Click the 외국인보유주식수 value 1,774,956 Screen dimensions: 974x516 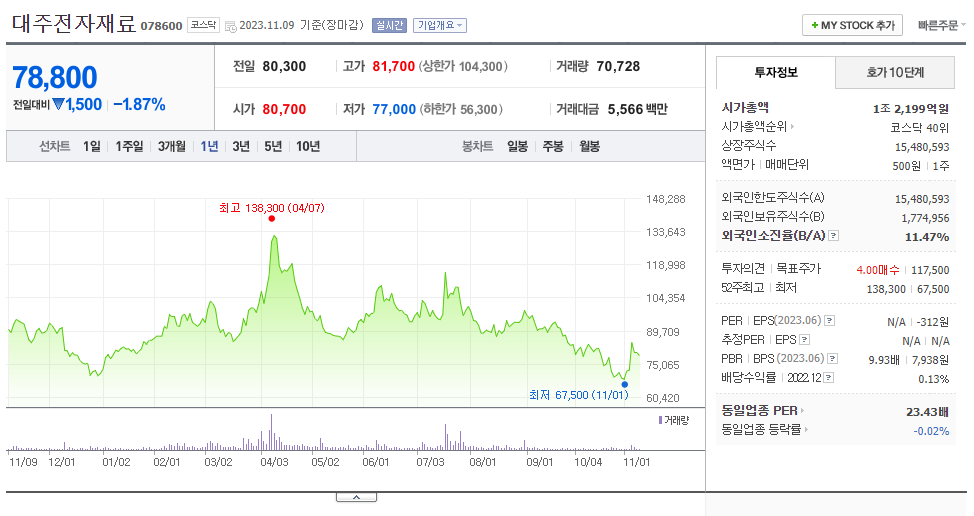[925, 218]
